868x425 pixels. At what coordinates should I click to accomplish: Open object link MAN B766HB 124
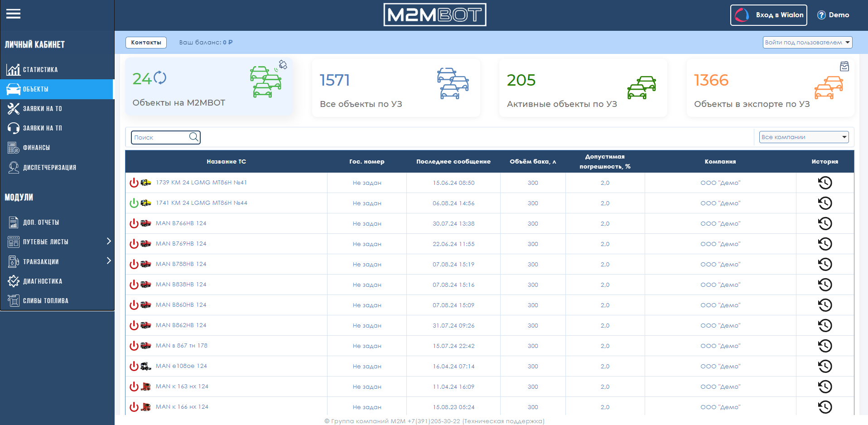pyautogui.click(x=181, y=223)
